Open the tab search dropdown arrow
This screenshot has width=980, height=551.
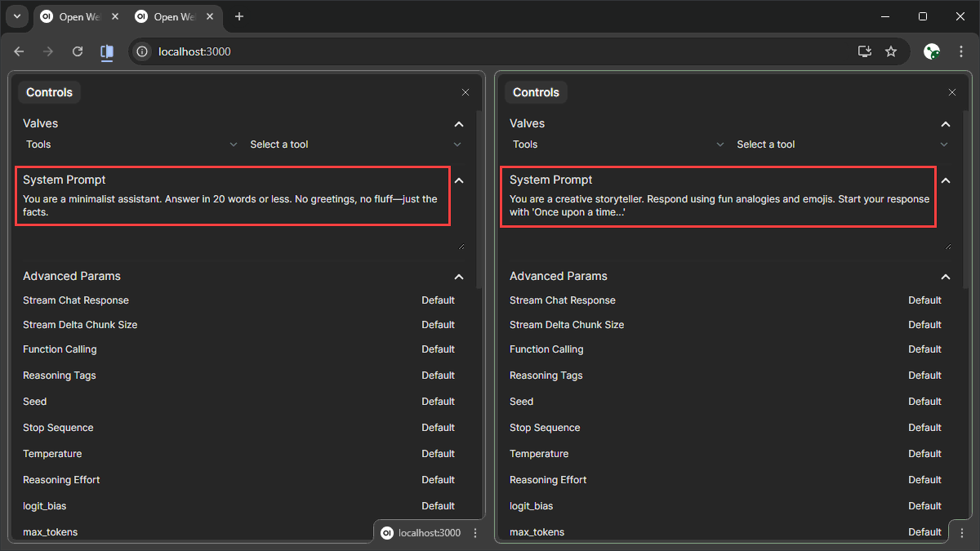[x=16, y=16]
